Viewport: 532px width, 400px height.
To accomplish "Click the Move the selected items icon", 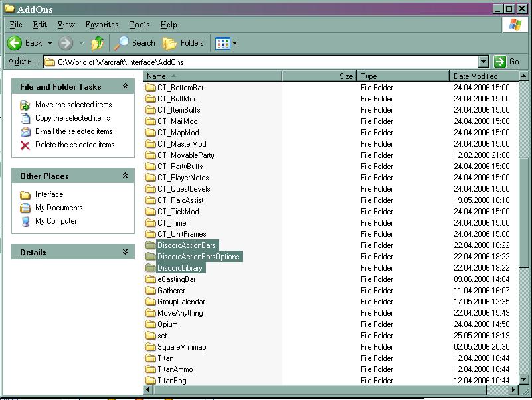I will 25,105.
